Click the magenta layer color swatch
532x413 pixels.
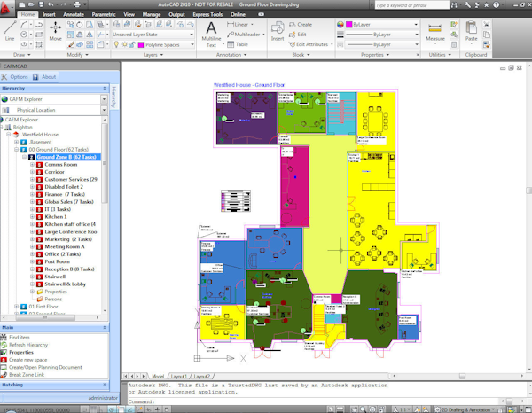pos(141,45)
